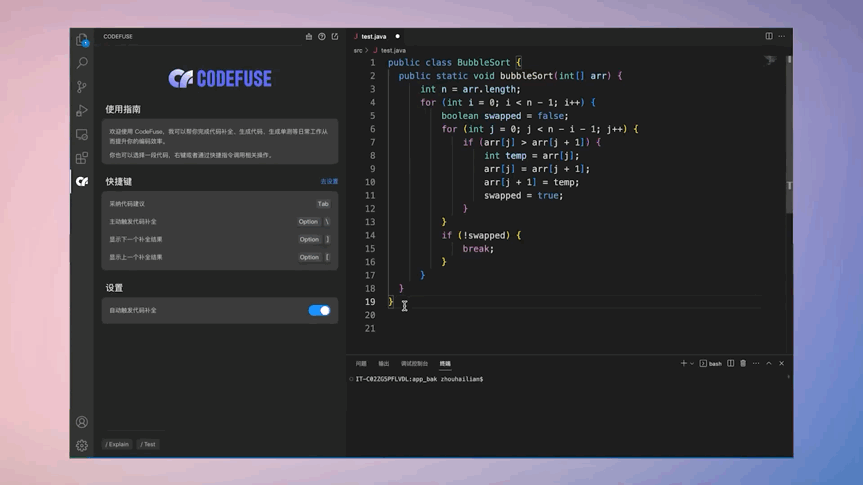Maximize the panel with the chevron-up icon
Image resolution: width=863 pixels, height=485 pixels.
[769, 363]
